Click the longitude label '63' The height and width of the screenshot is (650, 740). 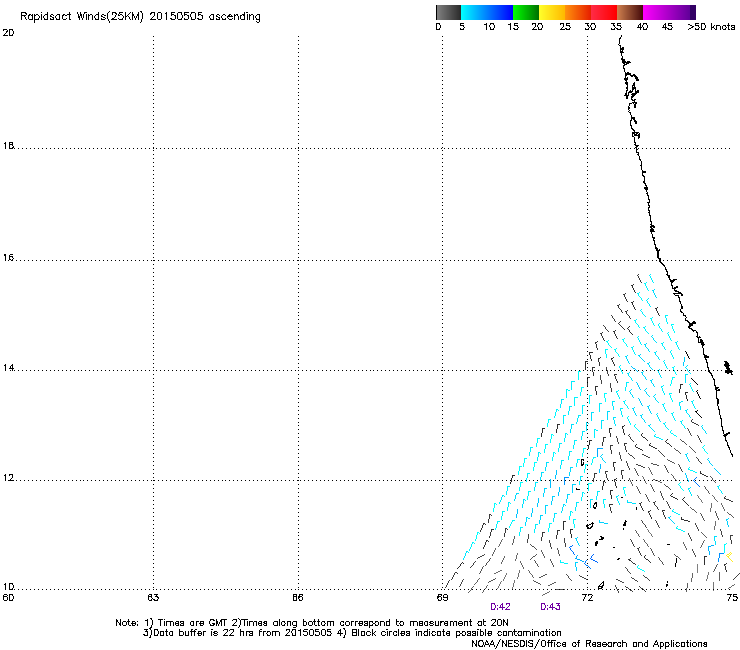(153, 598)
